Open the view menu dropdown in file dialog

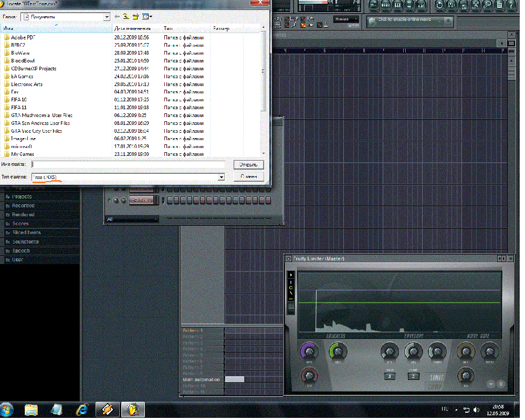coord(148,16)
